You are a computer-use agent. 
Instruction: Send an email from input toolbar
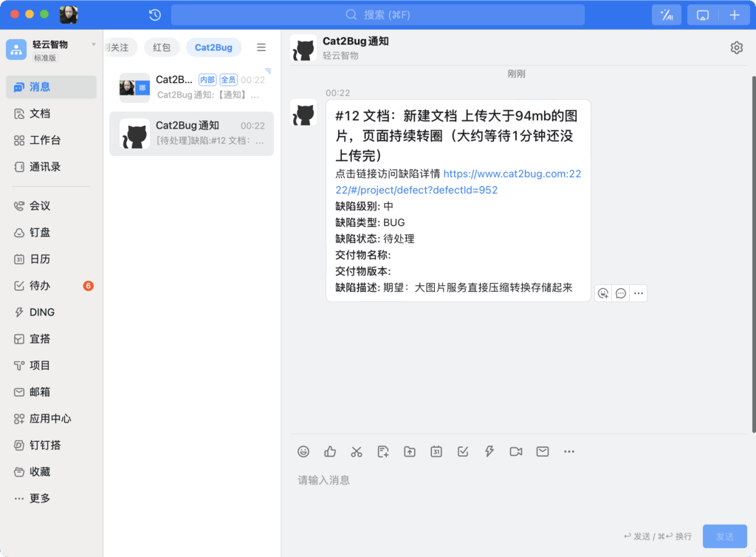pyautogui.click(x=543, y=451)
